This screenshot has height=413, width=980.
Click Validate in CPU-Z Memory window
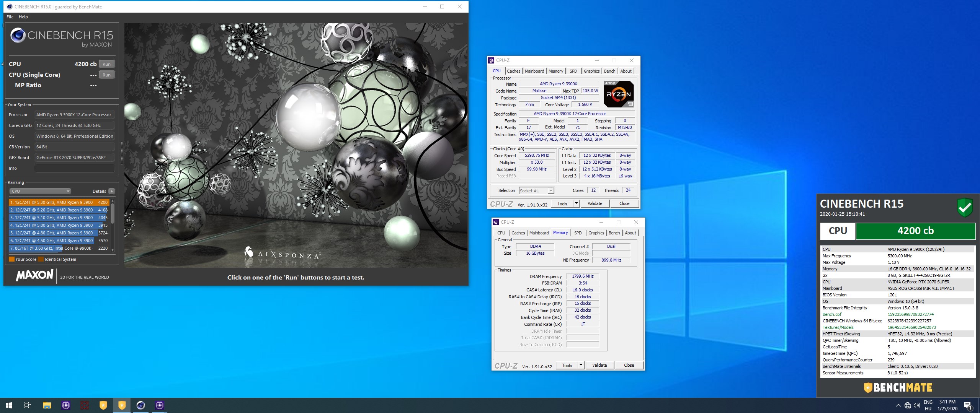coord(599,366)
